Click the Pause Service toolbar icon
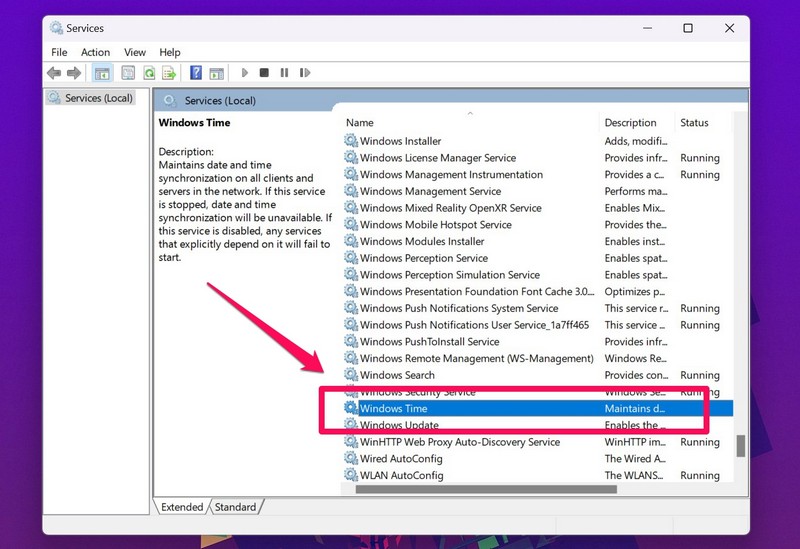The image size is (800, 549). 284,73
